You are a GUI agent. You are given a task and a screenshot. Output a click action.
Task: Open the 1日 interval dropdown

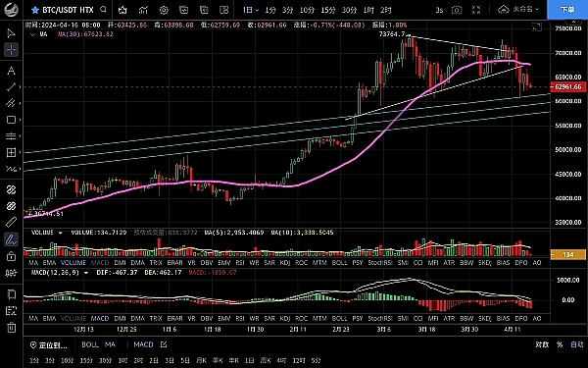[251, 10]
